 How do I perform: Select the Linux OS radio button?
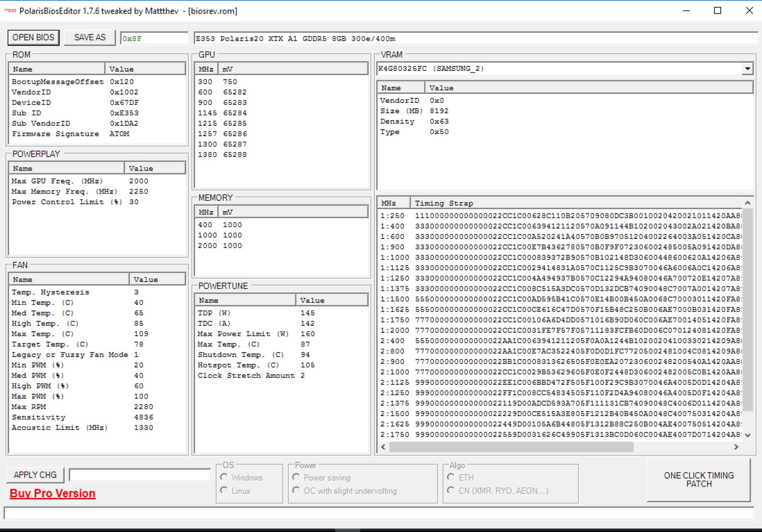224,490
